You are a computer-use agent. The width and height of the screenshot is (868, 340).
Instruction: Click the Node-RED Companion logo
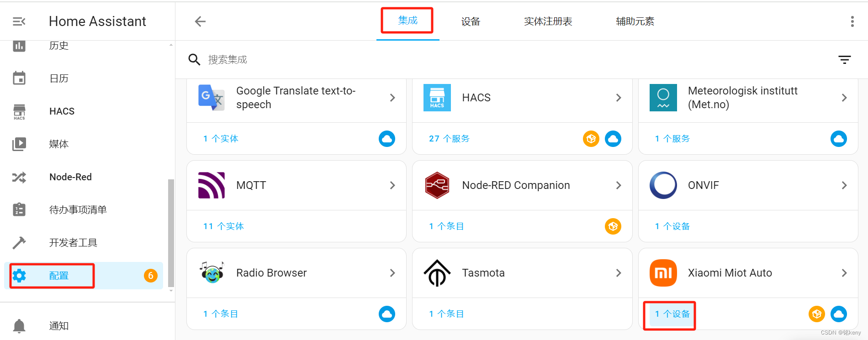pos(437,185)
